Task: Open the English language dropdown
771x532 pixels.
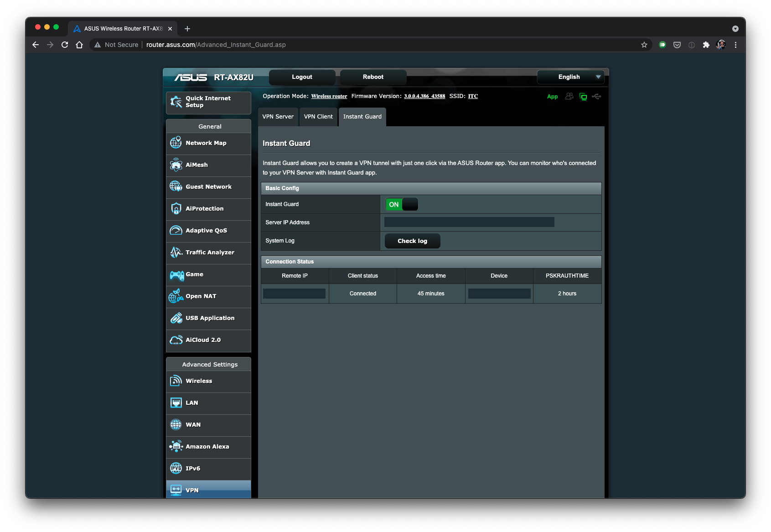Action: [x=571, y=77]
